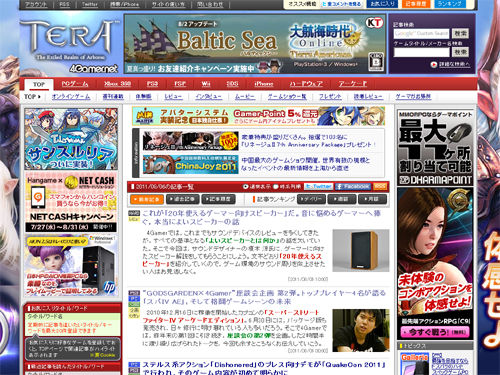Switch to the Wii tab
Screen dimensions: 500x375
pos(206,84)
